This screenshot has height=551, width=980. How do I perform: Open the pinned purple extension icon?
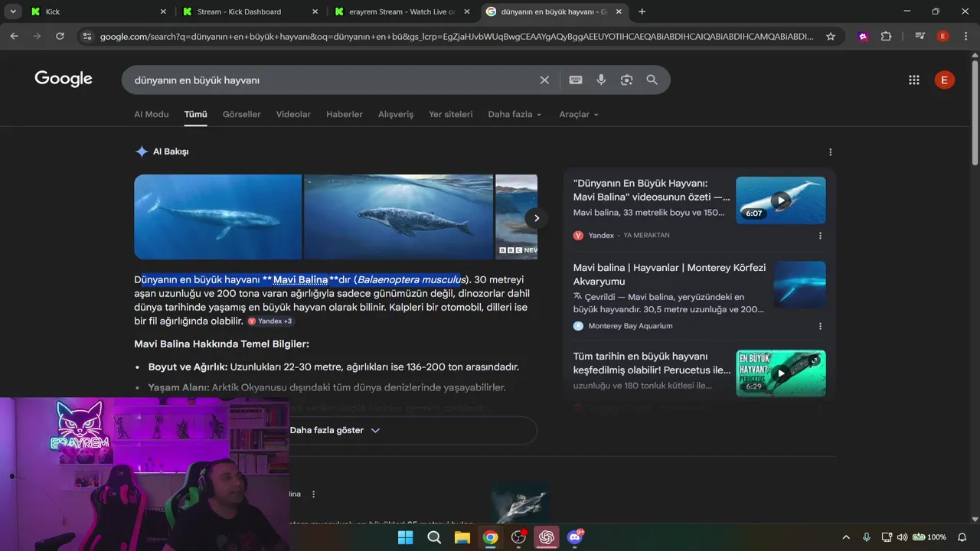click(x=864, y=36)
